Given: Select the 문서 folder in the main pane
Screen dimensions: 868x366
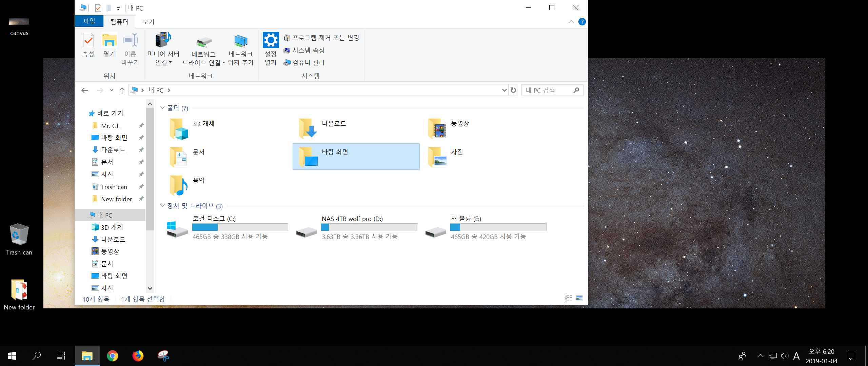Looking at the screenshot, I should (x=227, y=157).
